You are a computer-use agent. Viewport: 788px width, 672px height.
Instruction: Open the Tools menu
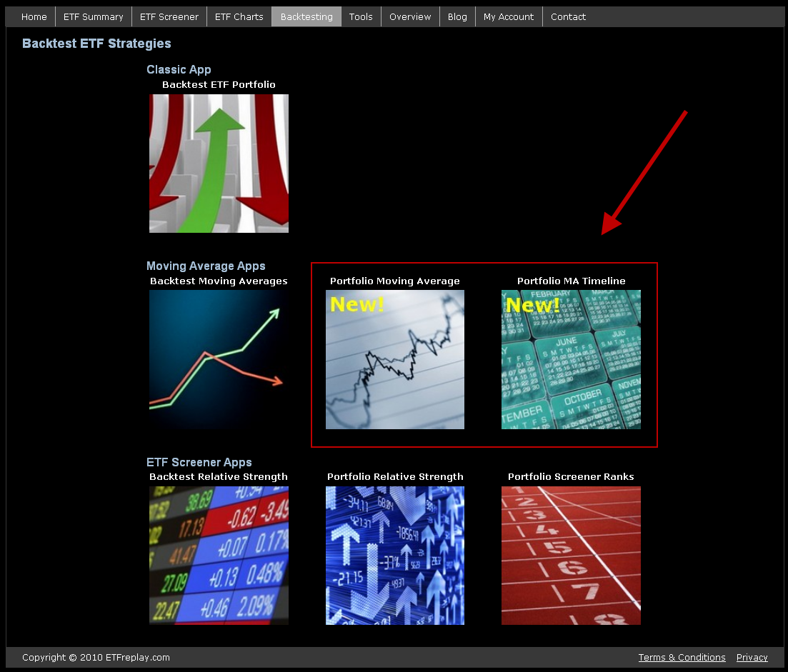361,16
